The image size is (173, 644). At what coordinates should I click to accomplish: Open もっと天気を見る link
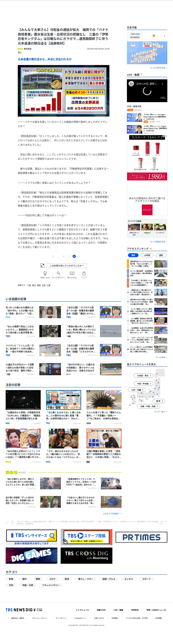159,68
